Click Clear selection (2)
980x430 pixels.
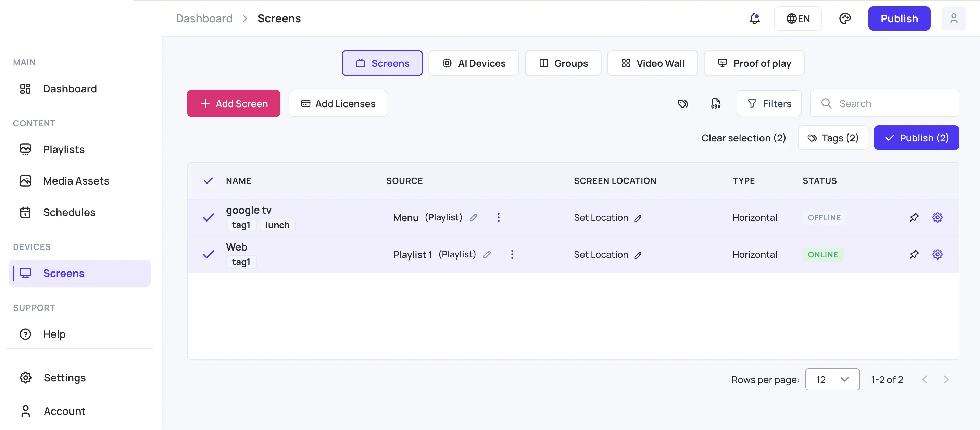744,138
